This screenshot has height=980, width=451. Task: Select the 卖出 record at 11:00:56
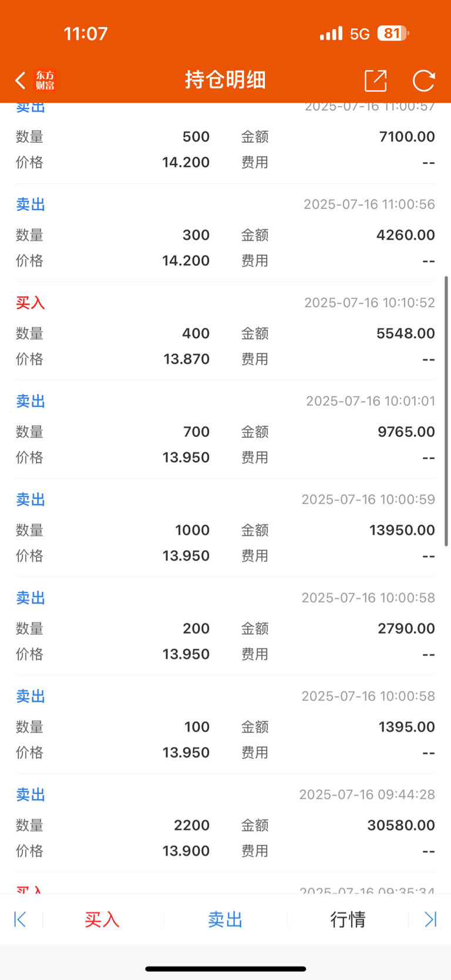point(225,233)
